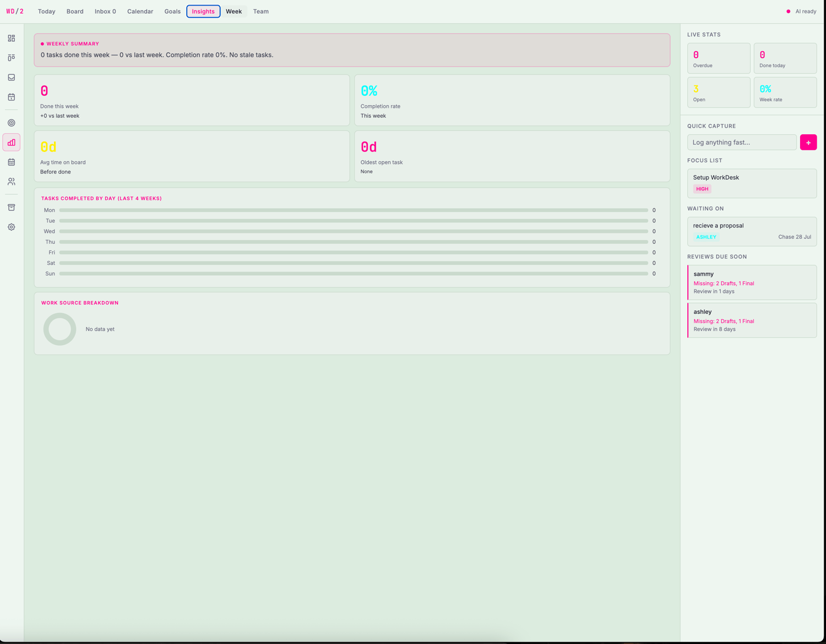Open the Calendar day sidebar icon

12,97
